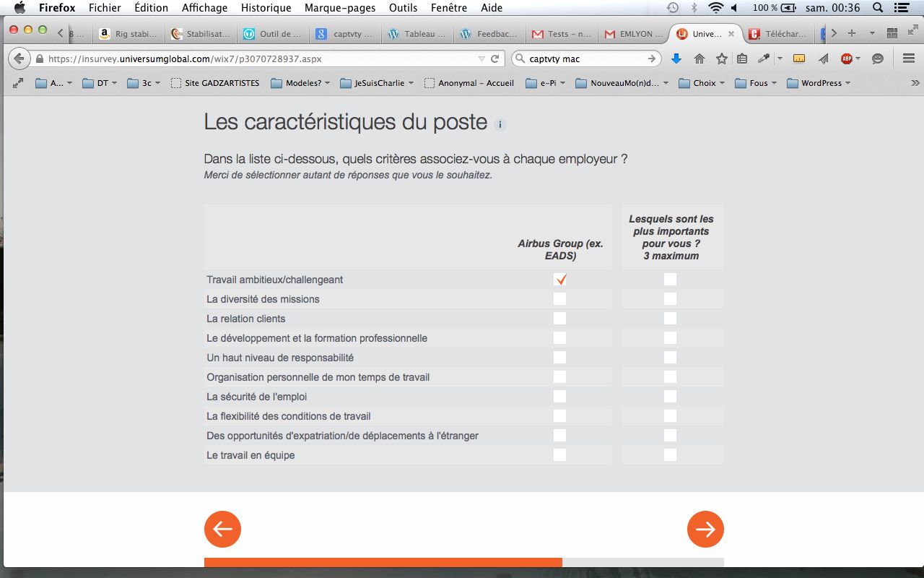Open Site GADZARTISTES bookmark
Screen dimensions: 924x578
coord(215,83)
